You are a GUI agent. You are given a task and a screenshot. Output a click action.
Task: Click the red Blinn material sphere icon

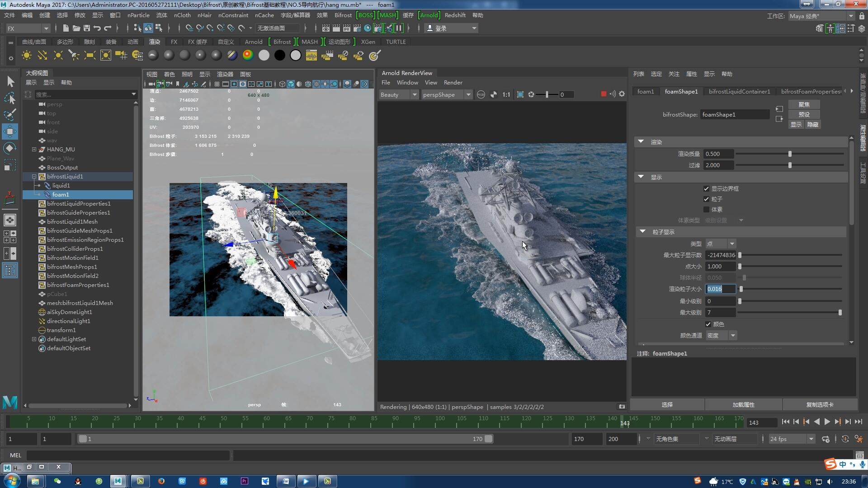248,56
